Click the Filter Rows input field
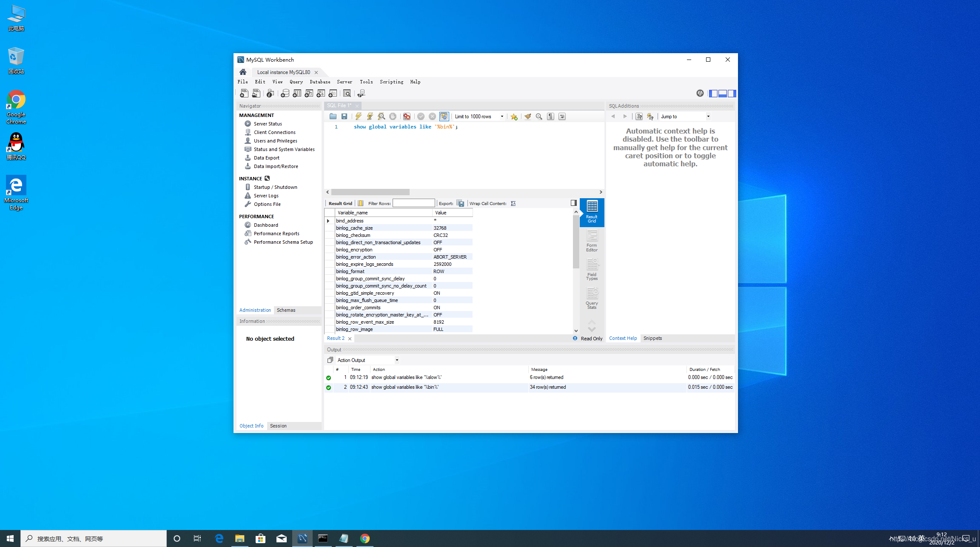 [x=413, y=203]
